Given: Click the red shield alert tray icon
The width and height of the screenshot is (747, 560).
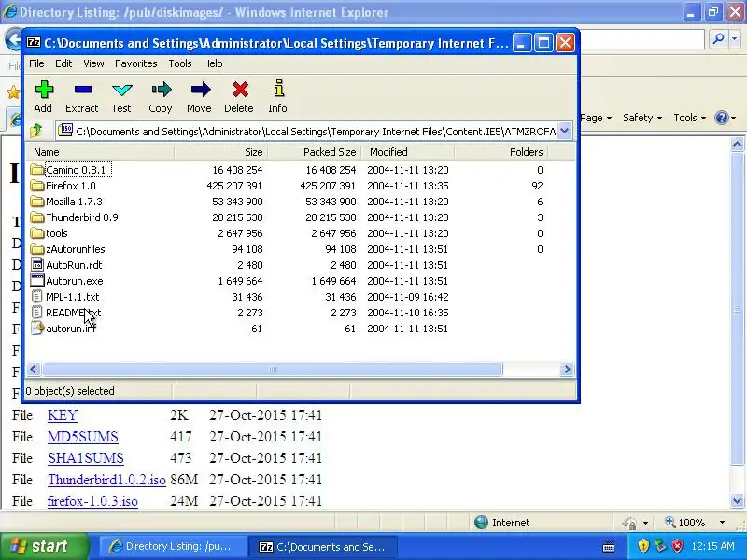Looking at the screenshot, I should [677, 546].
